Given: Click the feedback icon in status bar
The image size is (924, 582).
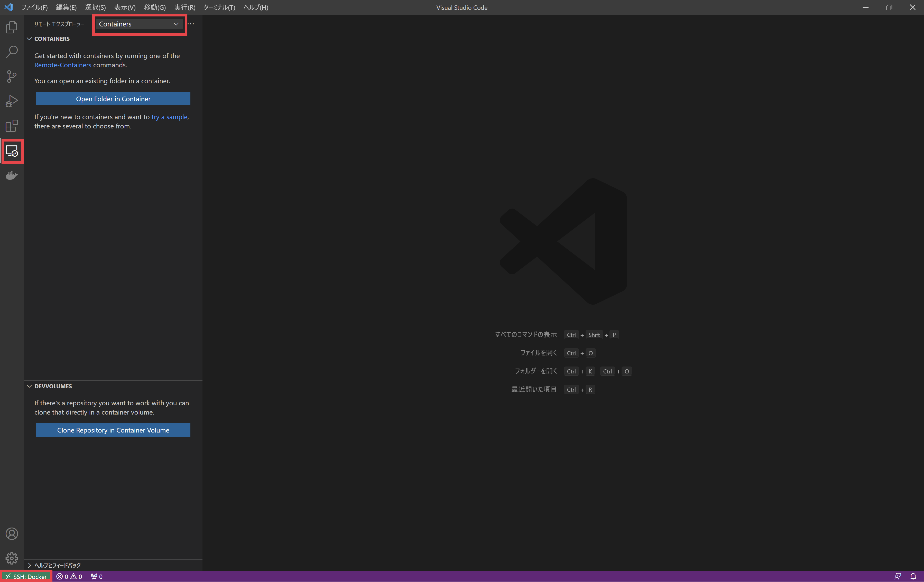Looking at the screenshot, I should pyautogui.click(x=898, y=576).
